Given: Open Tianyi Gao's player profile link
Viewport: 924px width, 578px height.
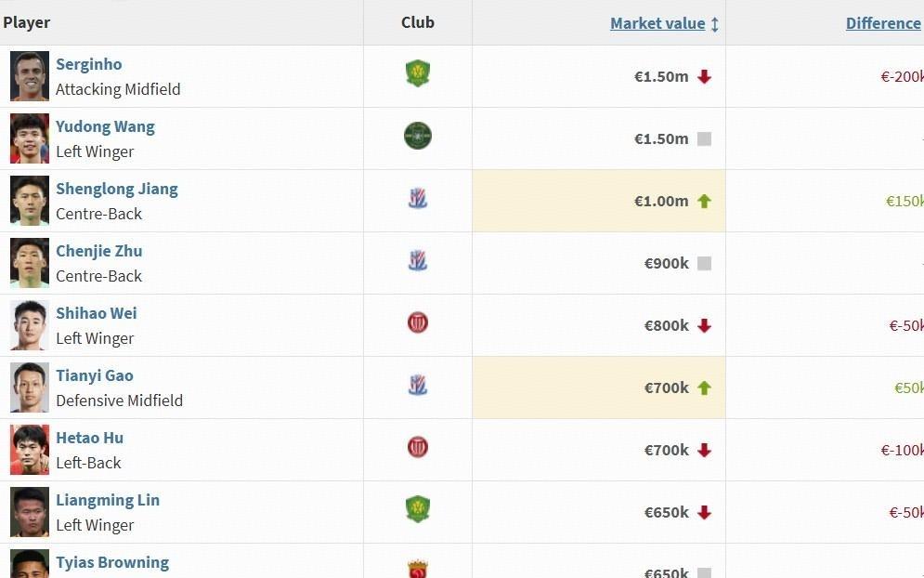Looking at the screenshot, I should tap(94, 375).
